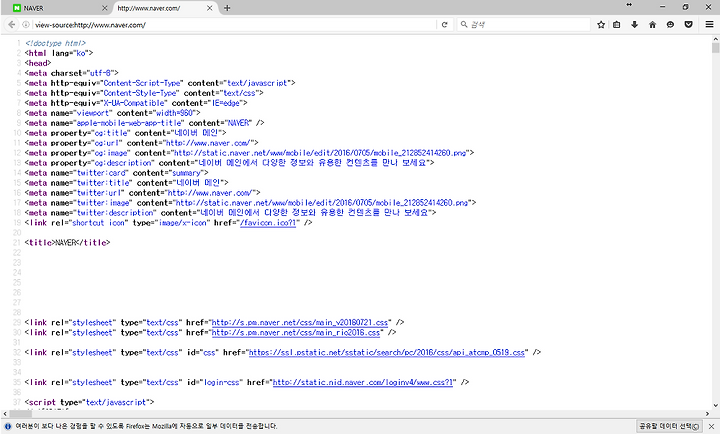The width and height of the screenshot is (720, 434).
Task: Click the <!doctype html> line
Action: [x=56, y=43]
